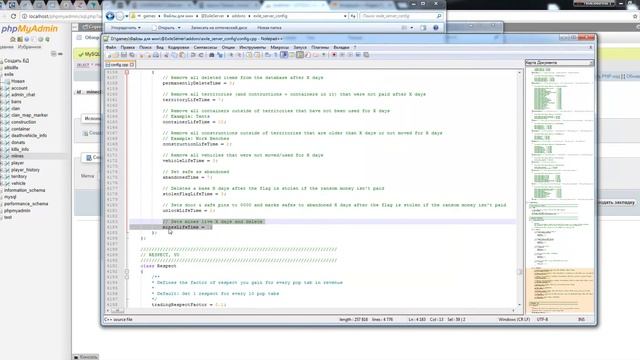This screenshot has height=360, width=640.
Task: Open the Опции menu in Notepad++
Action: click(228, 47)
